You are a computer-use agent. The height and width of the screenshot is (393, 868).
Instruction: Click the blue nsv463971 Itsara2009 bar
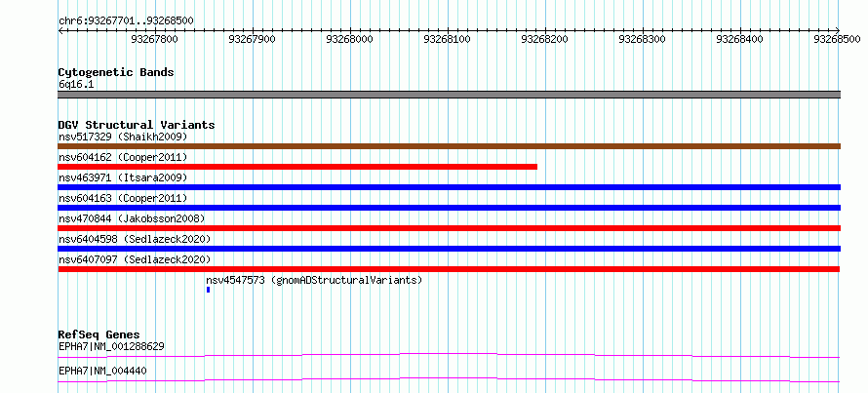449,187
